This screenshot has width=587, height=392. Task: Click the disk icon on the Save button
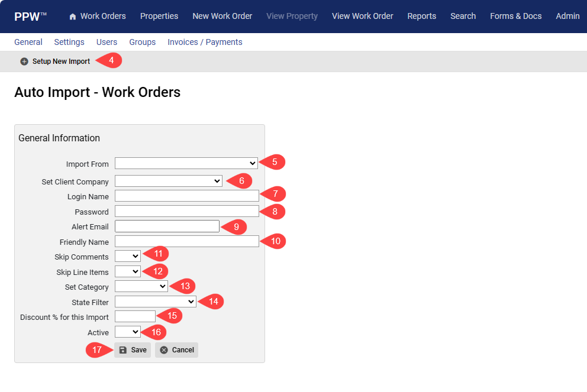[122, 349]
